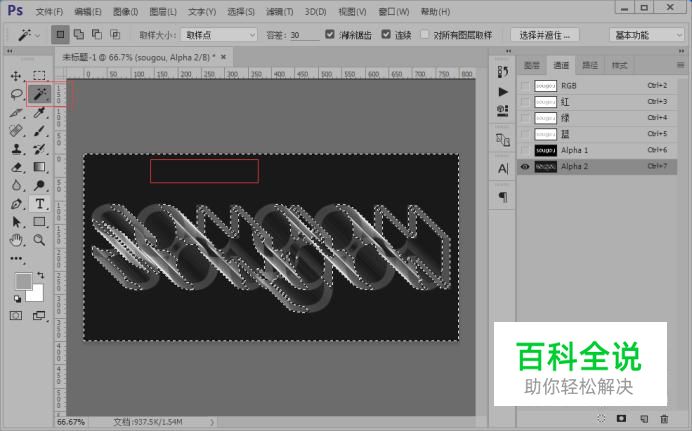692x431 pixels.
Task: Select the Gradient tool
Action: [39, 167]
